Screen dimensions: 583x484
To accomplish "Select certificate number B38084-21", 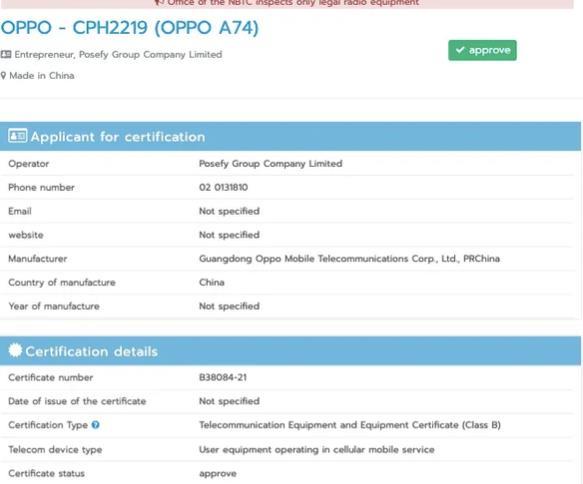I will (223, 377).
